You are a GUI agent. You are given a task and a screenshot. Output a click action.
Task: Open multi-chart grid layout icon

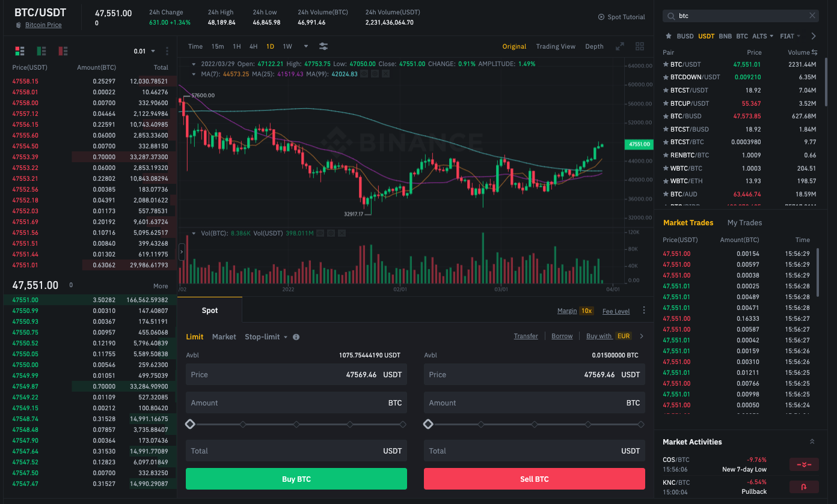[x=640, y=46]
